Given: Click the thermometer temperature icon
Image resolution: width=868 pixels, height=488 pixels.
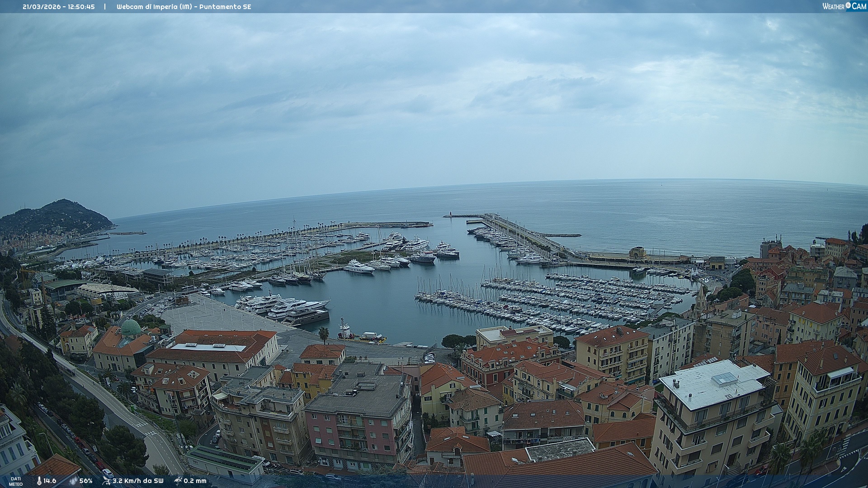Looking at the screenshot, I should coord(39,481).
